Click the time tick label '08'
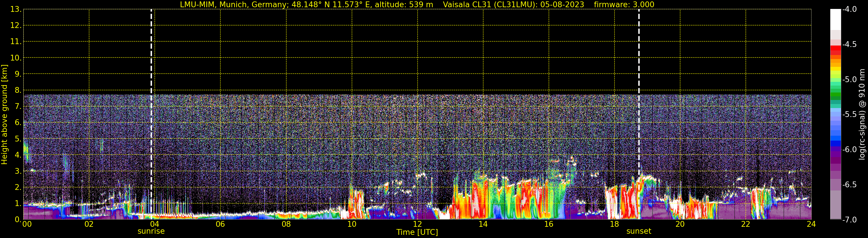868x238 pixels. click(x=286, y=224)
